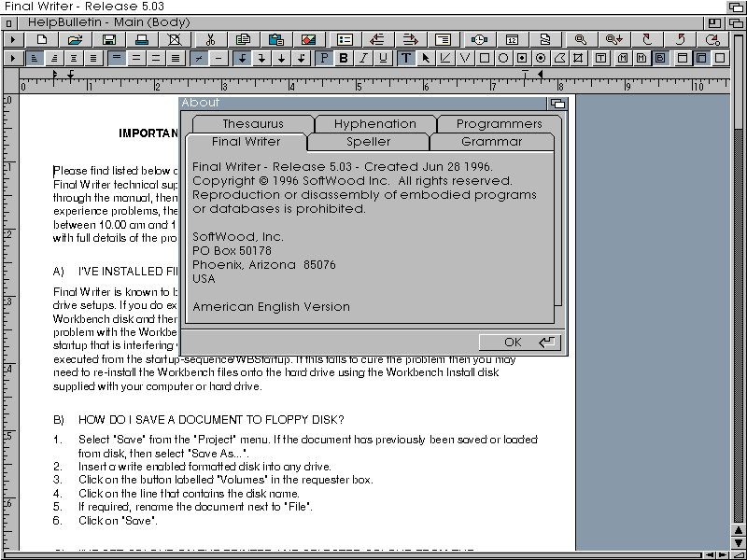This screenshot has width=747, height=560.
Task: Click the About dialog depth gadget
Action: coord(557,103)
